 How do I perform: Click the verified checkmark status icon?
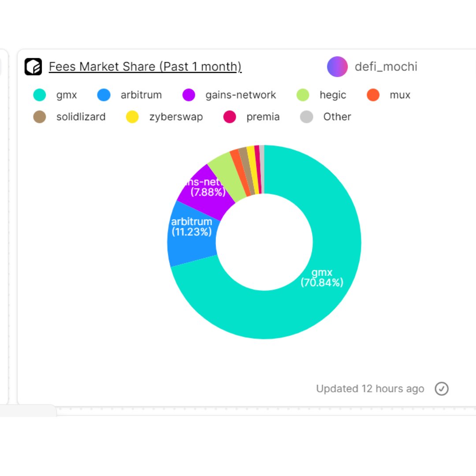point(442,389)
